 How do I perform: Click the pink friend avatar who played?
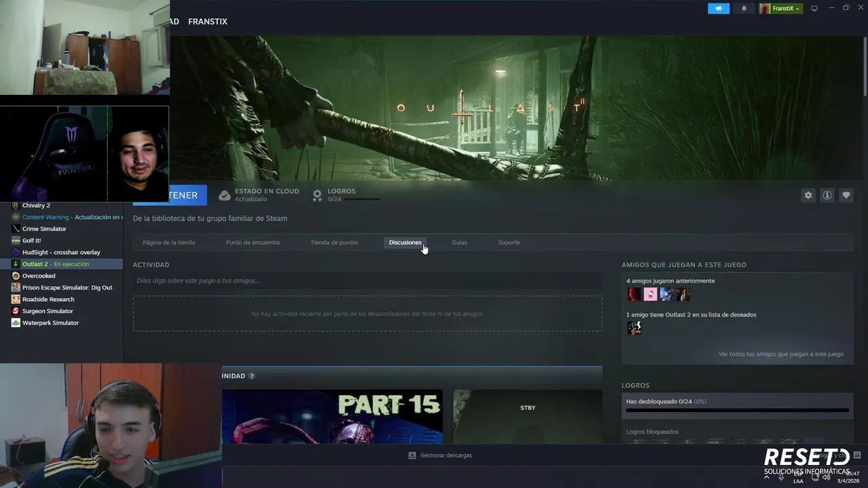(x=650, y=294)
